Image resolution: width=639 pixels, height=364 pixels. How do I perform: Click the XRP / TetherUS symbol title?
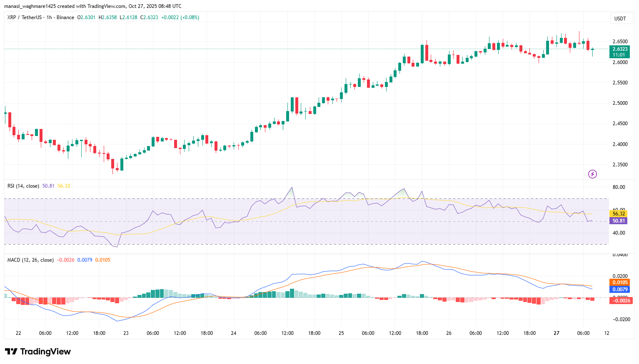(x=25, y=17)
